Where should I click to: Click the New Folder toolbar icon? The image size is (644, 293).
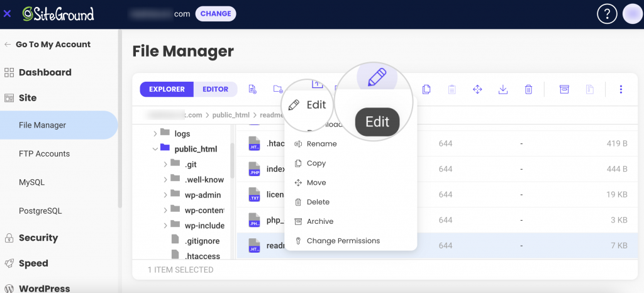point(278,89)
